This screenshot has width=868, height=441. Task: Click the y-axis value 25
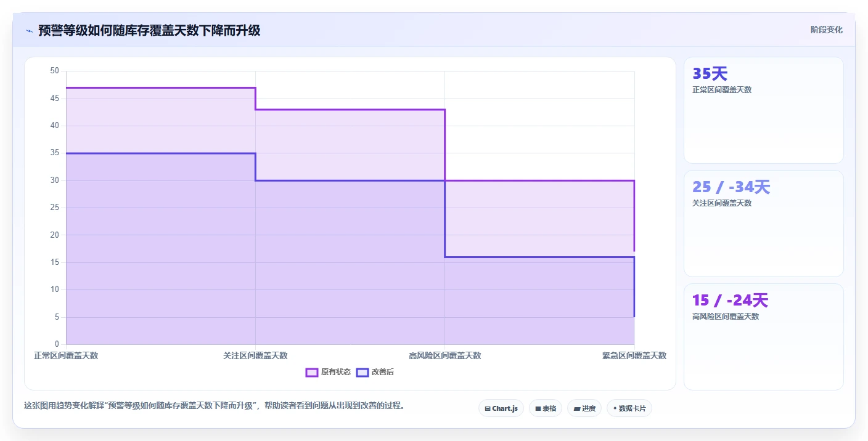point(54,208)
